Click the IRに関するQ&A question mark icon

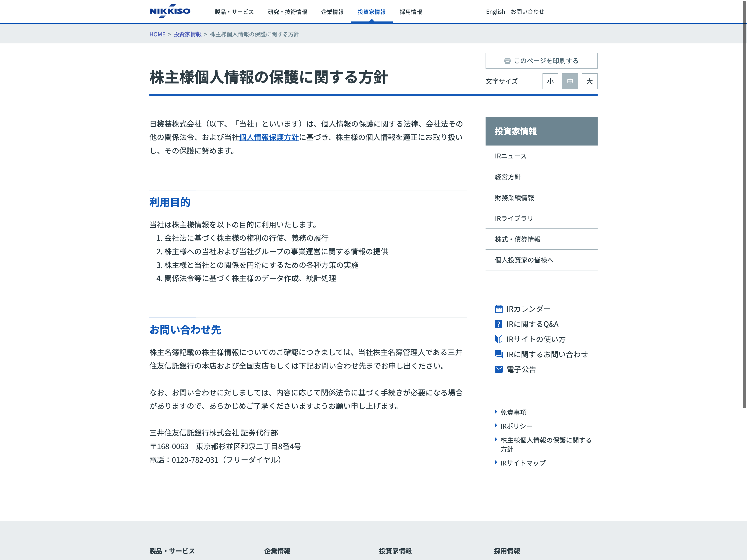(498, 324)
